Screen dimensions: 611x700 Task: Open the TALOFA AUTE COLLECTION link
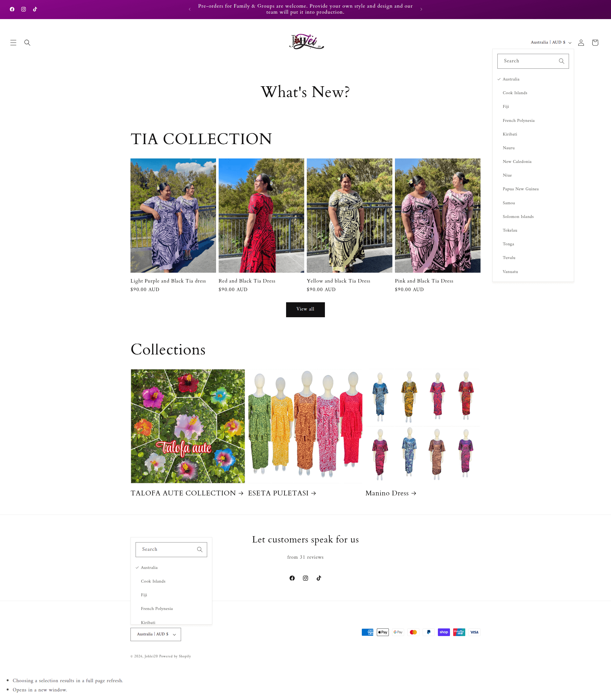click(x=187, y=493)
